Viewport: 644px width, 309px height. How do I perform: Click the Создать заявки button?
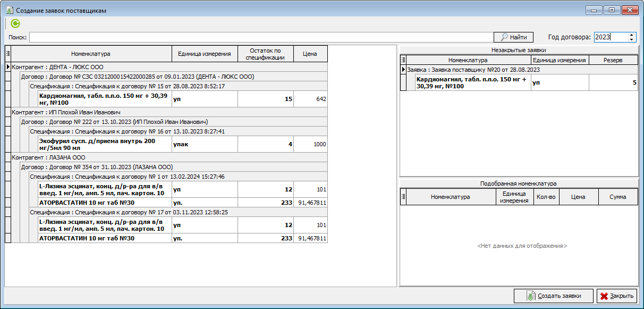tap(553, 296)
